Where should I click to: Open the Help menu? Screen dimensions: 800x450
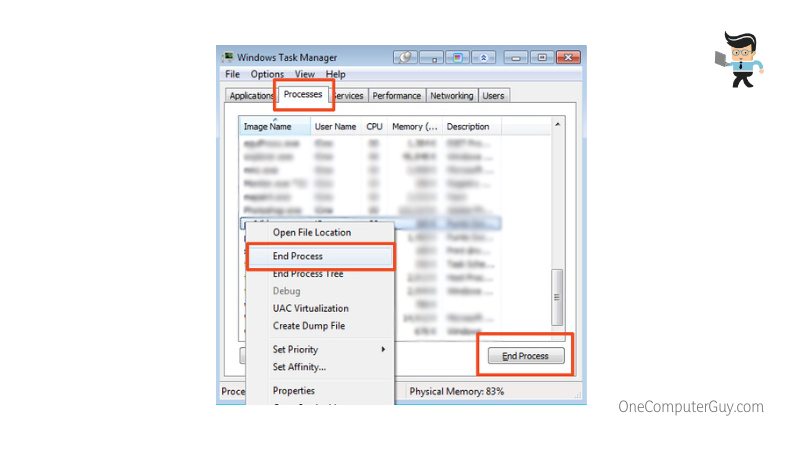point(335,74)
